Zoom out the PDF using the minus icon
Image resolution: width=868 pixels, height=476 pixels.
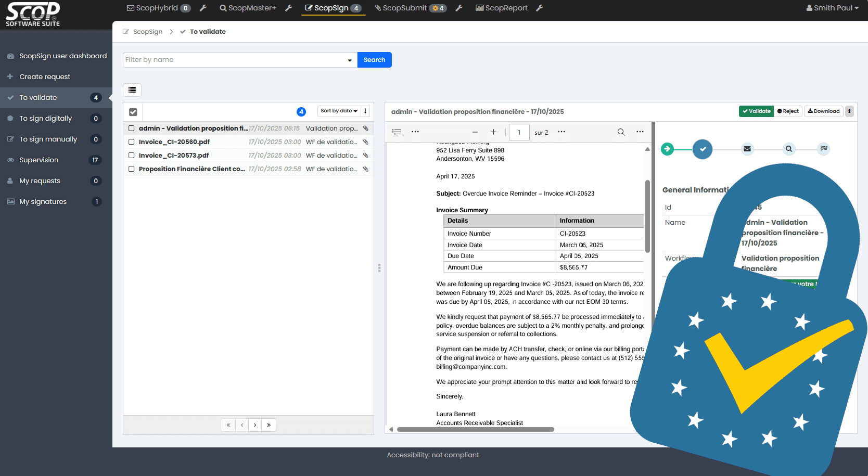(474, 132)
